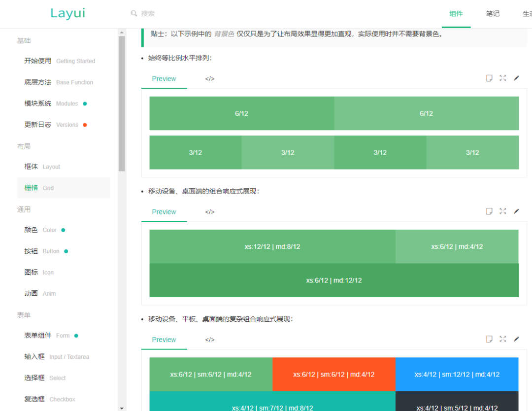Open fullscreen for the 移动设备、平板、桌面端 example

coord(502,339)
